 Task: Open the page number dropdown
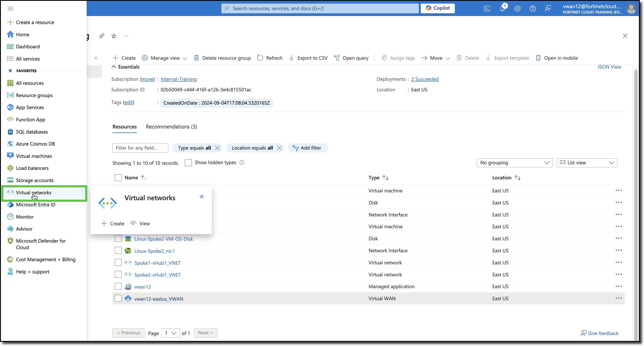coord(171,333)
